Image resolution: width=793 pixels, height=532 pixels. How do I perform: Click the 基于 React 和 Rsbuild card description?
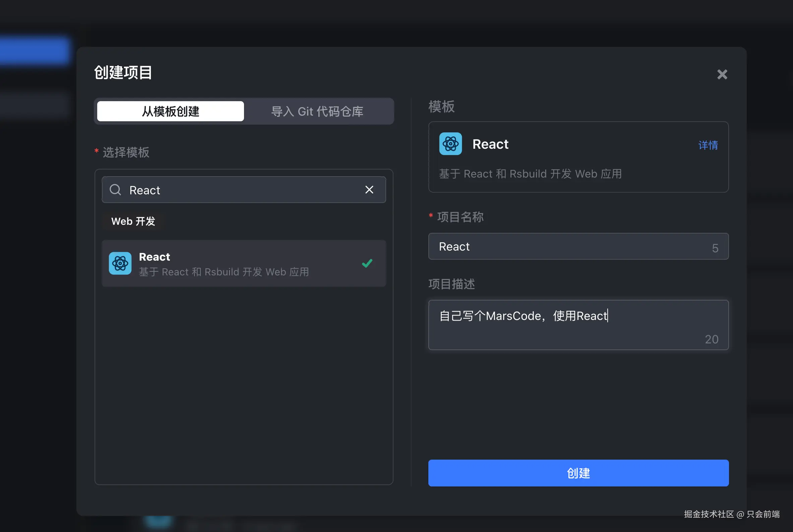point(530,174)
